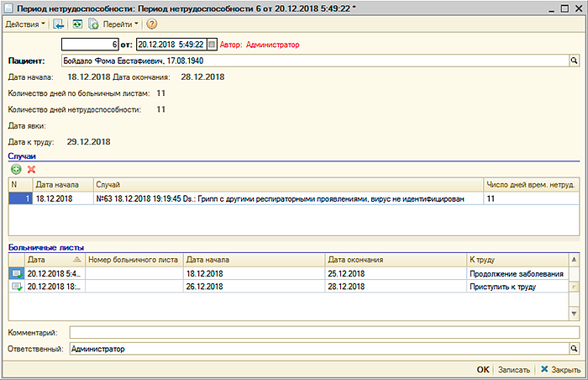Click the Записать button
Viewport: 588px width, 380px height.
(514, 369)
